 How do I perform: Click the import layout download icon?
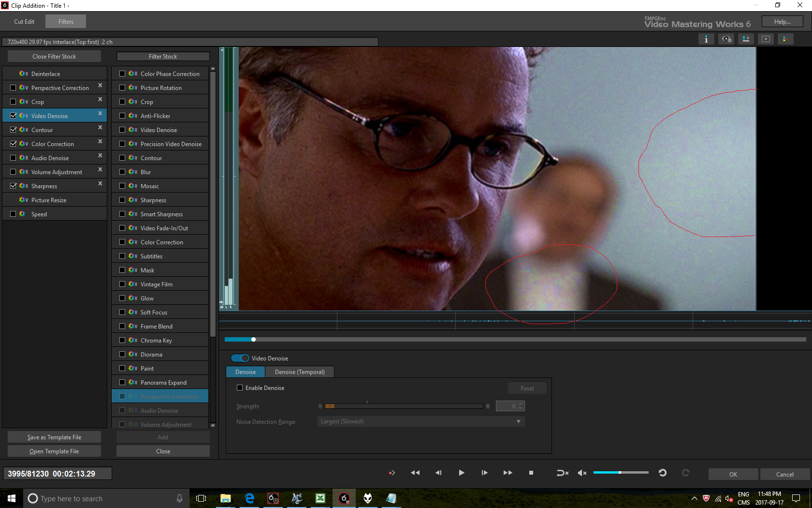[746, 39]
